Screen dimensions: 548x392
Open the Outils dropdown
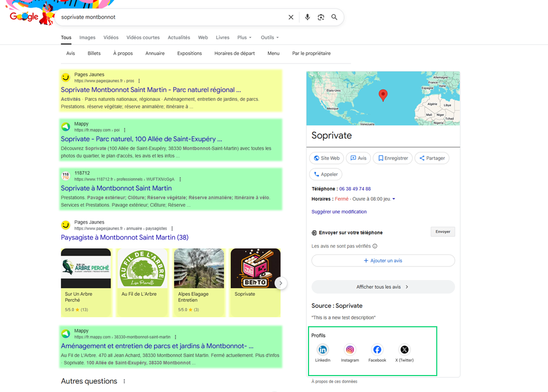pos(270,38)
